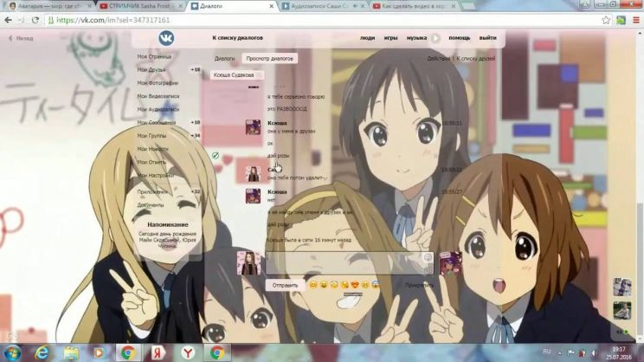Open Yandex red Я taskbar icon
The image size is (644, 362).
click(158, 353)
